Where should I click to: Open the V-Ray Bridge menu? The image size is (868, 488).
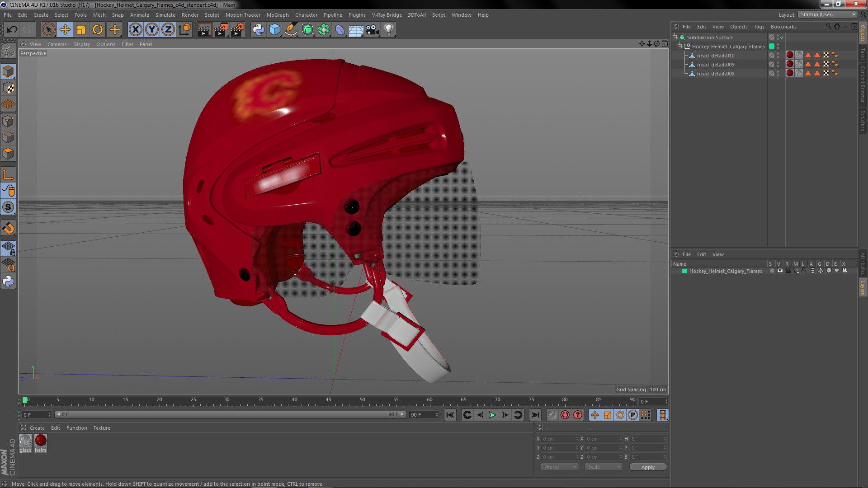tap(387, 15)
